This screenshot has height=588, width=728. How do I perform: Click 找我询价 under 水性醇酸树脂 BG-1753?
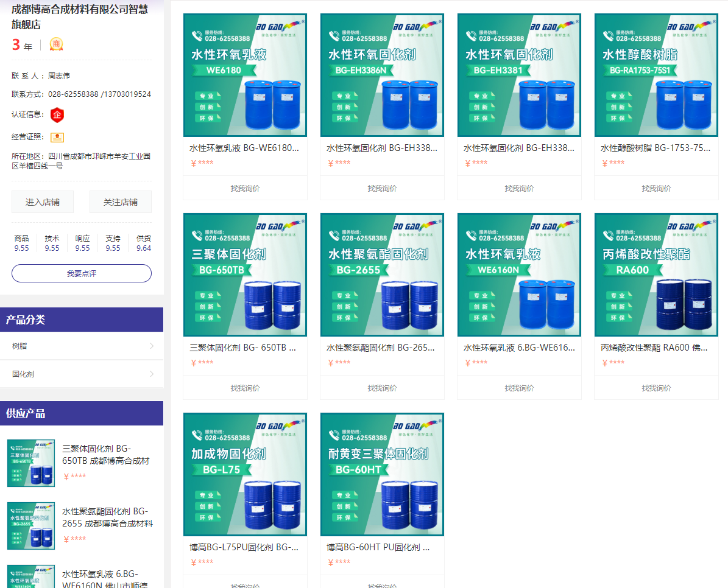point(656,188)
